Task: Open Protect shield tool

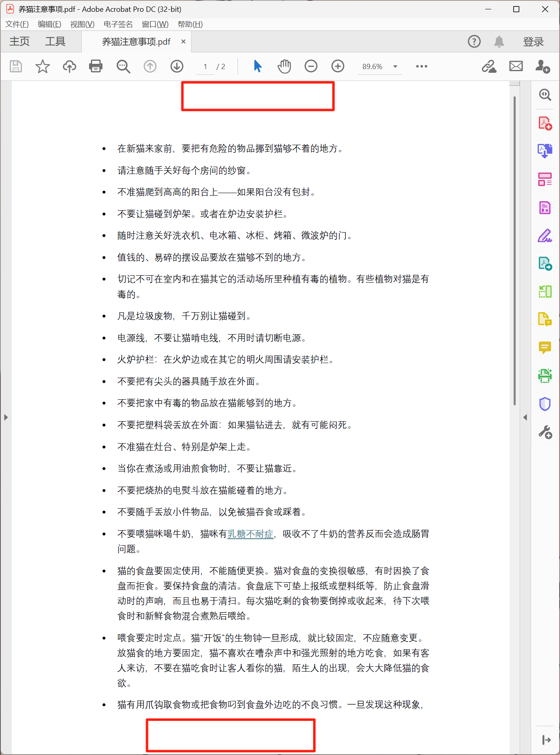Action: [x=545, y=404]
